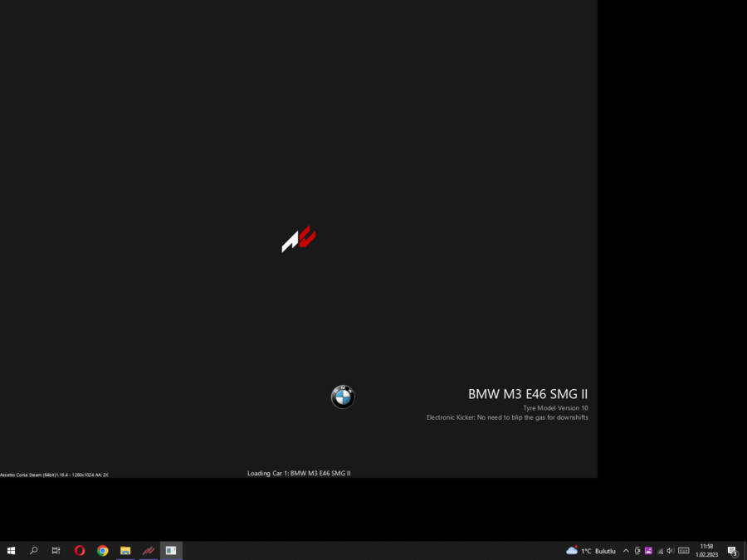Click the Meet Now tray icon
Screen dimensions: 747x560
(637, 551)
